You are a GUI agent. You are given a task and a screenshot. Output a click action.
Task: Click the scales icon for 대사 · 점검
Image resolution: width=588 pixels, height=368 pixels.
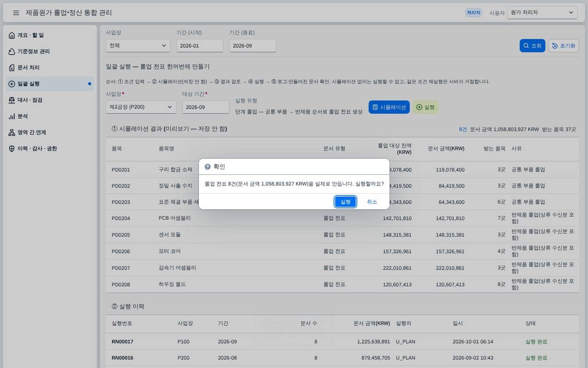pyautogui.click(x=12, y=100)
